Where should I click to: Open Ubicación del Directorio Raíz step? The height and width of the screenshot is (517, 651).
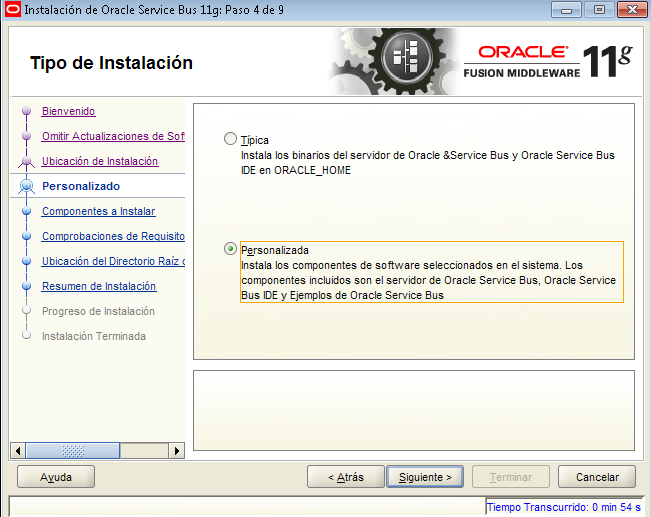tap(113, 261)
